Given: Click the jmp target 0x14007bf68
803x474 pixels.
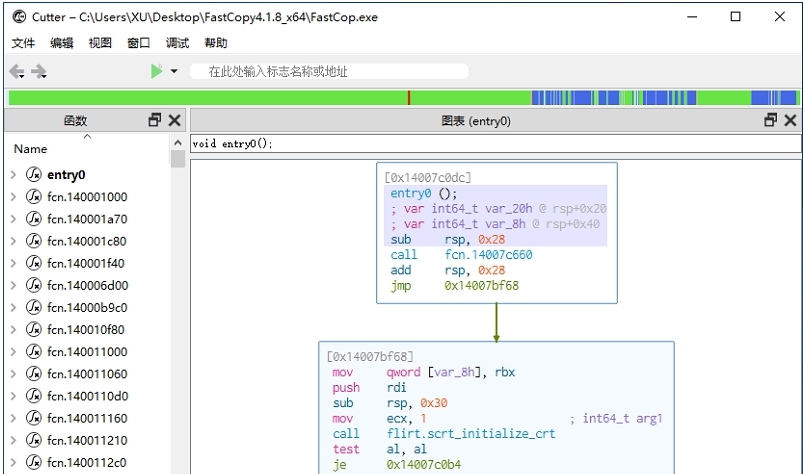Looking at the screenshot, I should tap(481, 286).
